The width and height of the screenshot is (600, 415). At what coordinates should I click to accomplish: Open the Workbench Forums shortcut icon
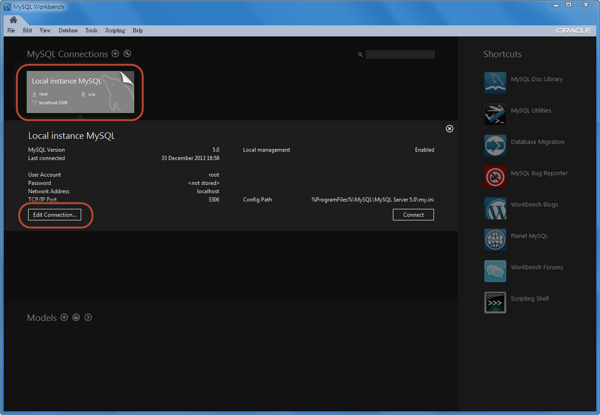pos(495,269)
